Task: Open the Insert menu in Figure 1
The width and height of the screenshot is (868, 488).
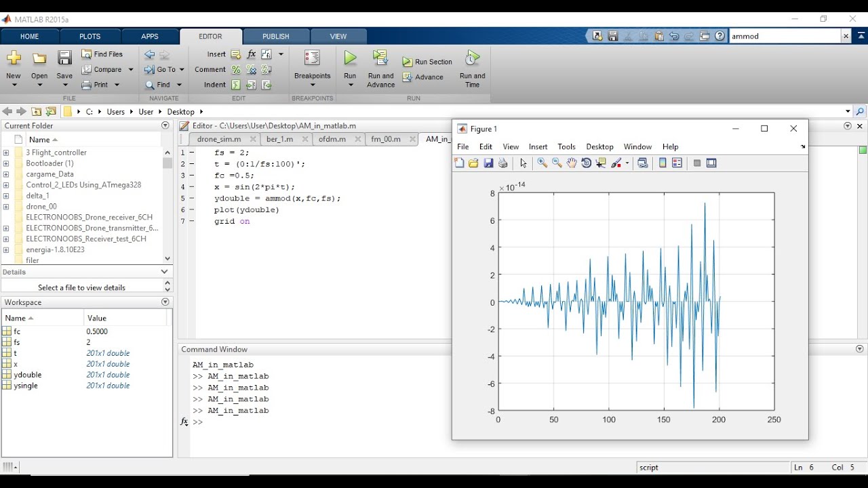Action: click(538, 146)
